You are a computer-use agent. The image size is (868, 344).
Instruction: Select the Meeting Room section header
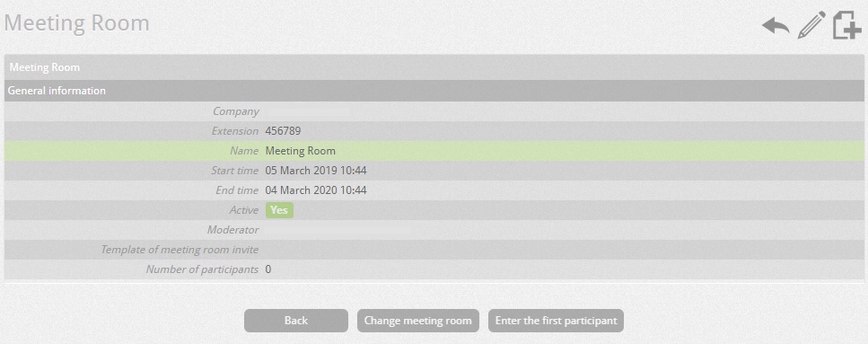point(434,67)
